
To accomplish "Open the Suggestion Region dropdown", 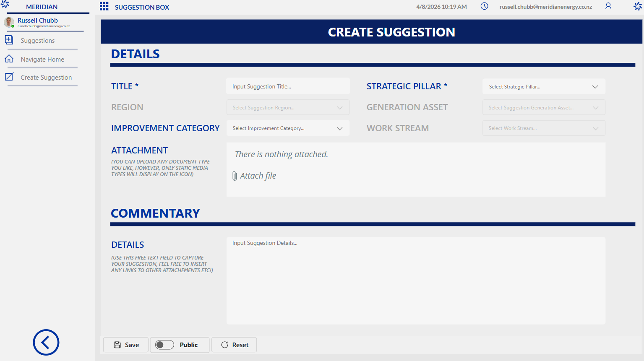I will click(x=288, y=107).
